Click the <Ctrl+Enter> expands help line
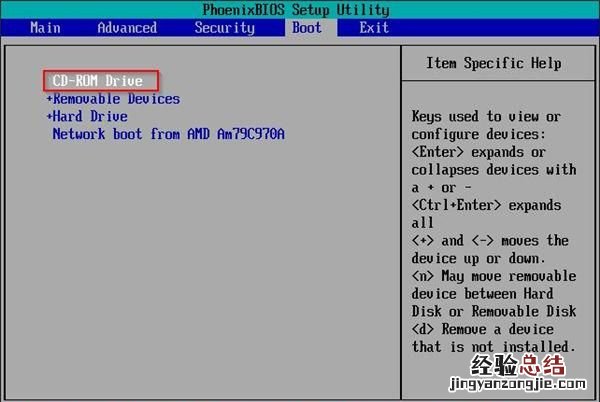This screenshot has height=402, width=600. pos(486,205)
